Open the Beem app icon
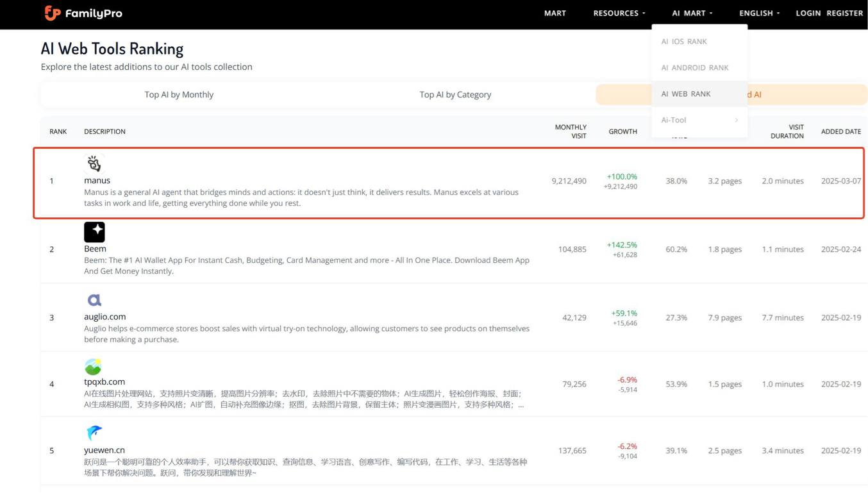The image size is (868, 493). click(94, 232)
